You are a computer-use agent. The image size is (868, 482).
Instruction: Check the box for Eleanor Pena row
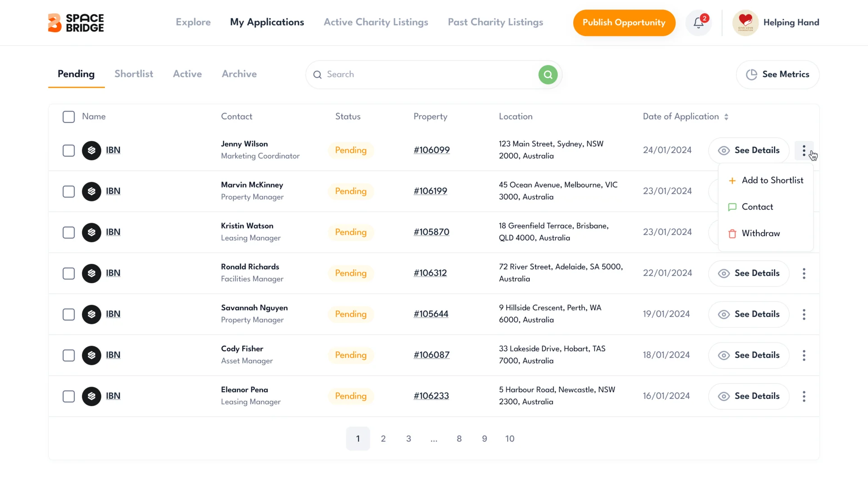(x=69, y=397)
